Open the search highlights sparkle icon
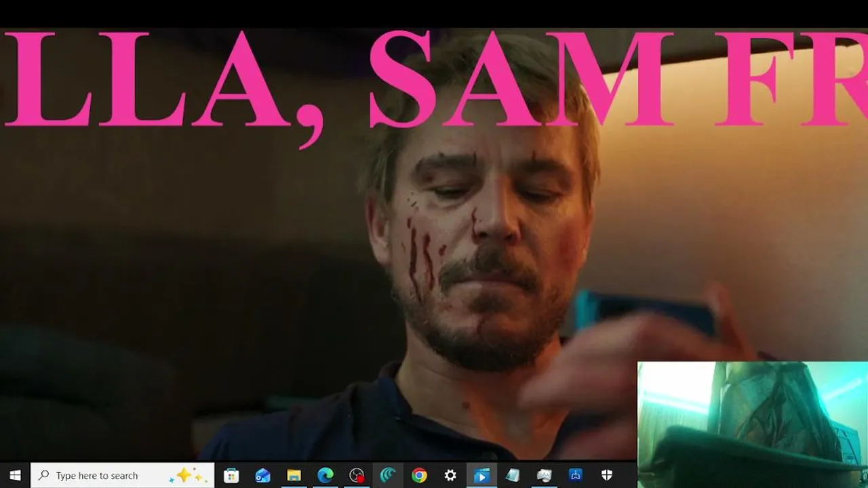 pyautogui.click(x=187, y=476)
